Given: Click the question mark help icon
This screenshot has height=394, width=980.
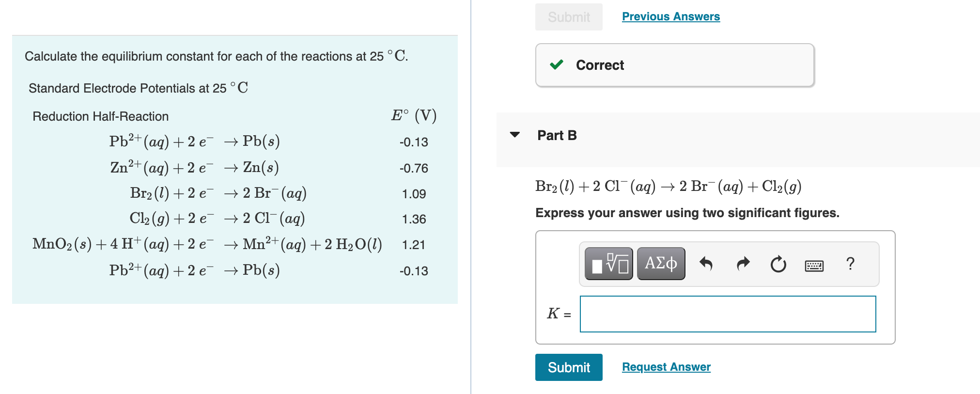Looking at the screenshot, I should (x=850, y=263).
